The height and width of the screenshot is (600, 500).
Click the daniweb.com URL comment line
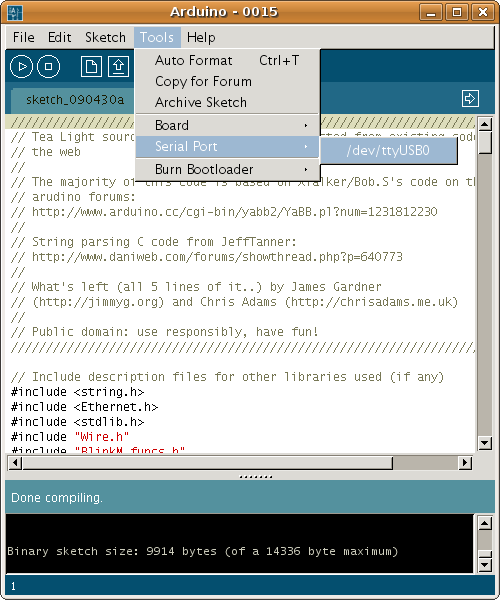point(207,256)
